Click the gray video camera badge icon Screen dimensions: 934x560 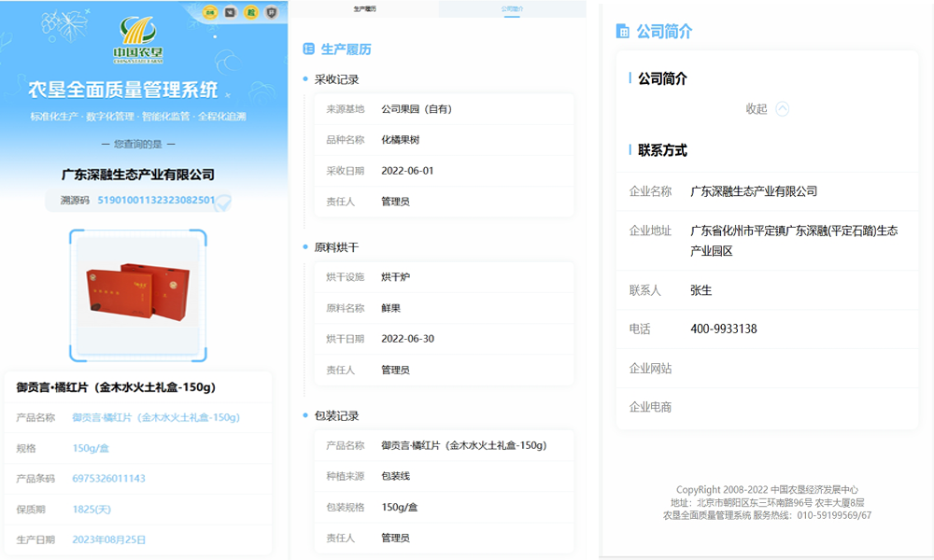pyautogui.click(x=231, y=12)
